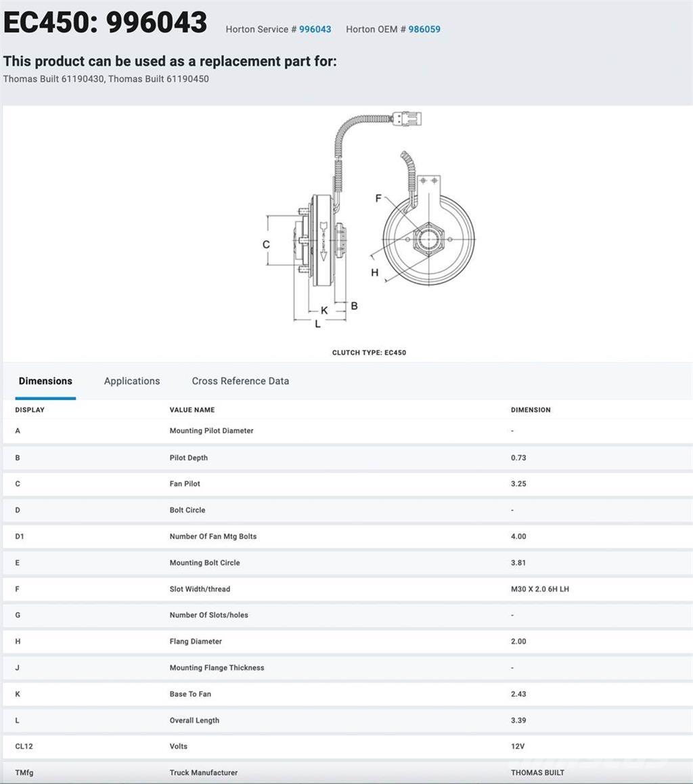Click the front-view clutch hex nut drawing

428,240
